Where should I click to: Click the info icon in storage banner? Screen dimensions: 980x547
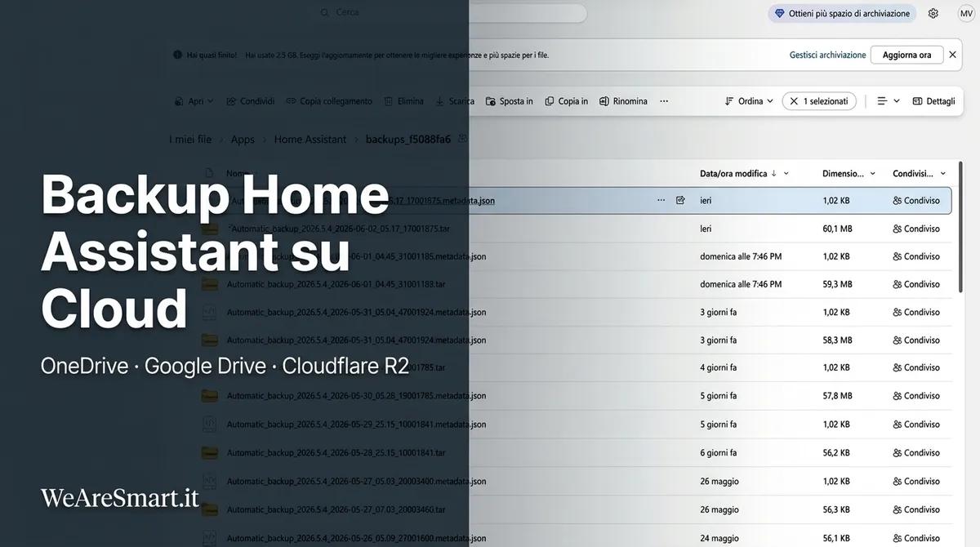[x=177, y=55]
